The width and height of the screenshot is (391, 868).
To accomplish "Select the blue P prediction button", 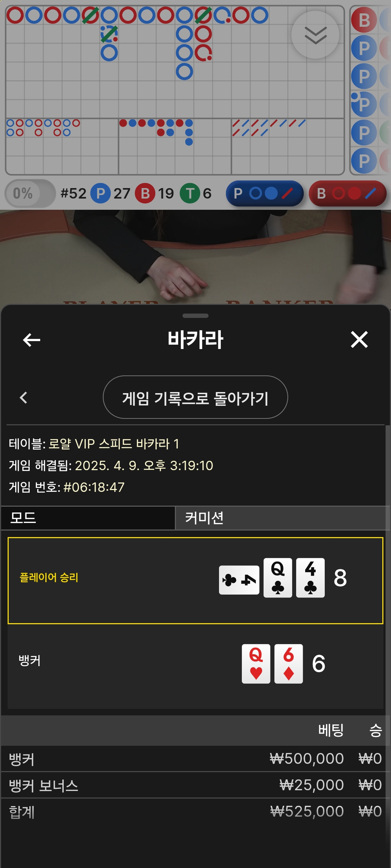I will click(265, 193).
